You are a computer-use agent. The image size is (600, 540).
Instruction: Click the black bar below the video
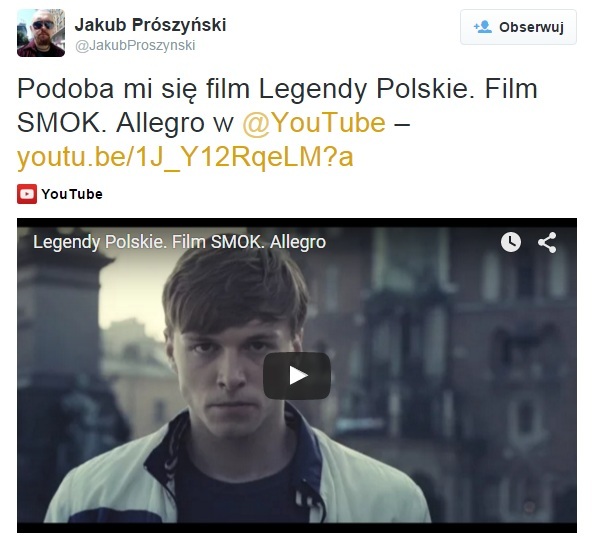(297, 527)
